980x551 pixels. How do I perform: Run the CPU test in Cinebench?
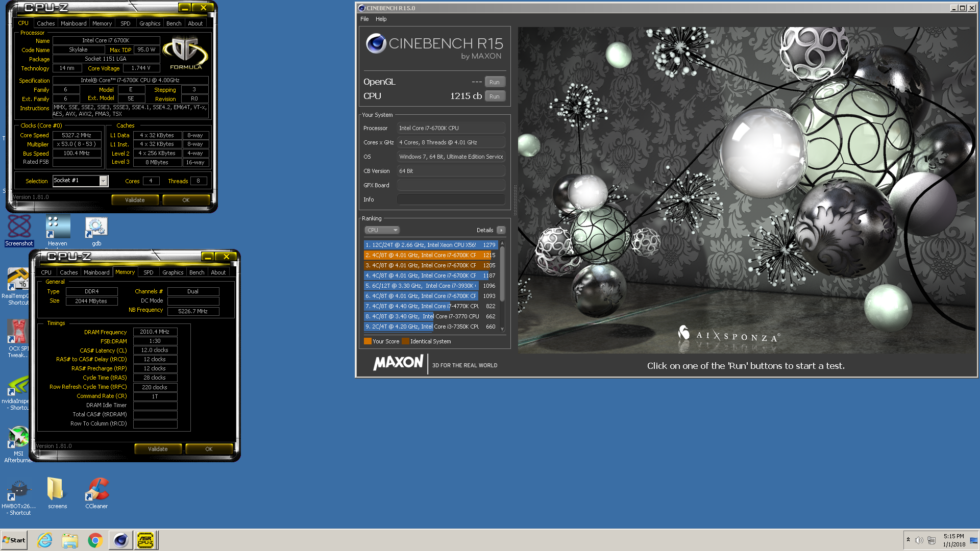[495, 96]
